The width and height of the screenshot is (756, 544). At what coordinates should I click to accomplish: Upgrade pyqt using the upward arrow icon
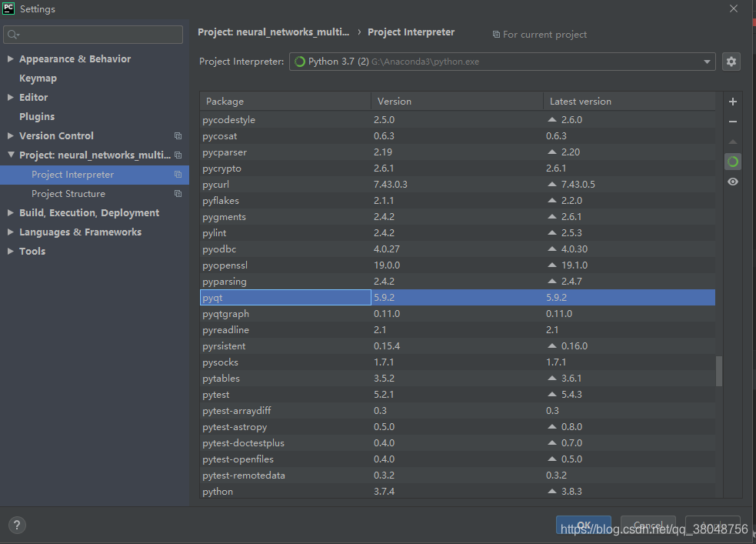click(732, 142)
